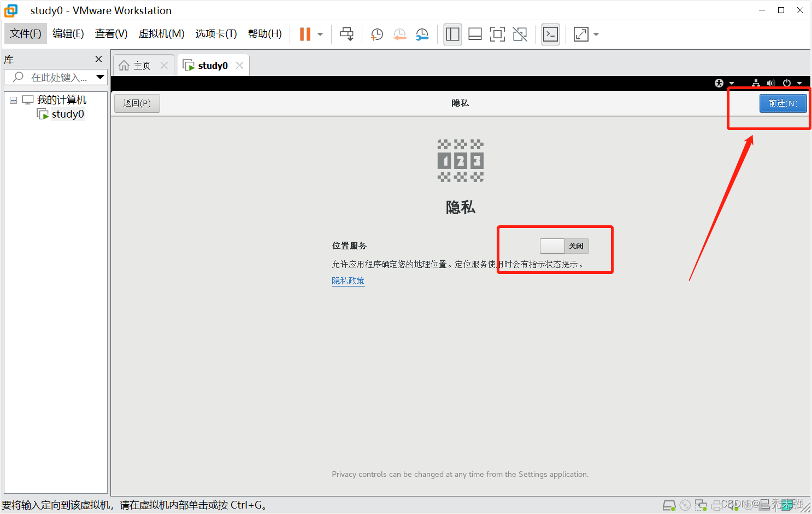Switch to the 主页 tab
The height and width of the screenshot is (514, 812).
point(144,65)
